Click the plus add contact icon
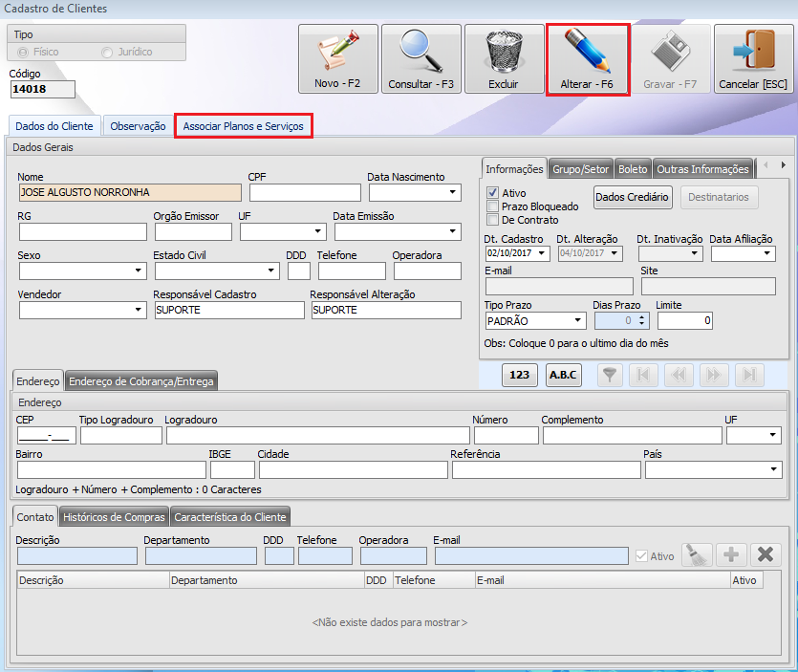Screen dimensions: 798x672 click(x=731, y=554)
